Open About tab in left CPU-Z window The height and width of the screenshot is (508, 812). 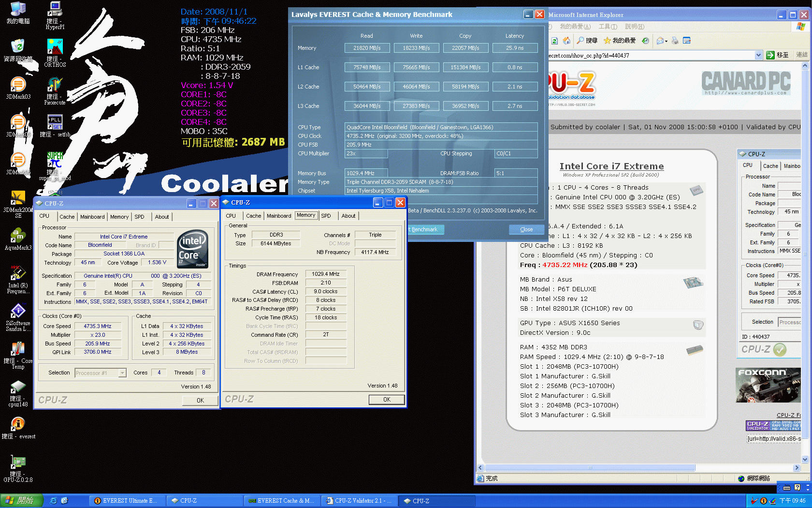[x=162, y=217]
